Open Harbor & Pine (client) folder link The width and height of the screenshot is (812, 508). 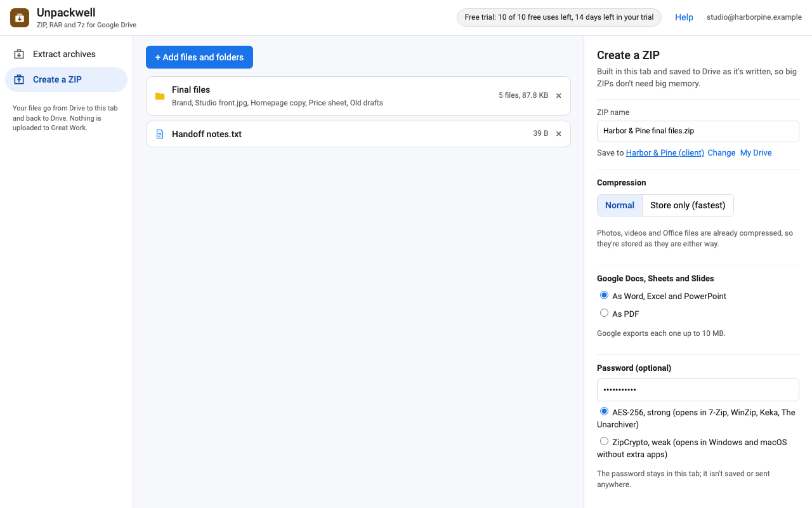click(665, 153)
